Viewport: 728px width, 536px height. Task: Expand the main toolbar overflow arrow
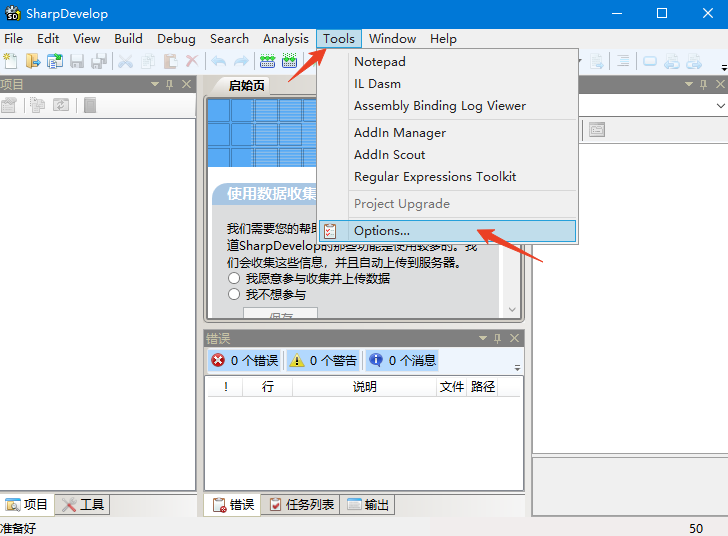(x=724, y=68)
